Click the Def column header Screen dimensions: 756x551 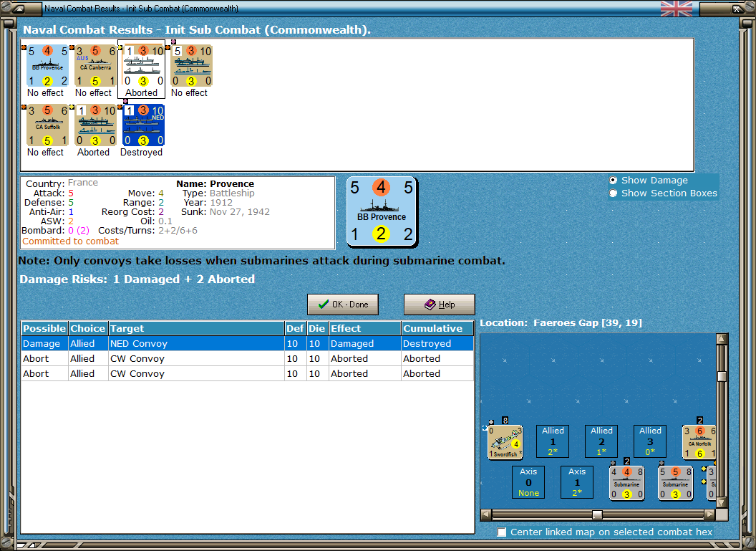tap(295, 328)
